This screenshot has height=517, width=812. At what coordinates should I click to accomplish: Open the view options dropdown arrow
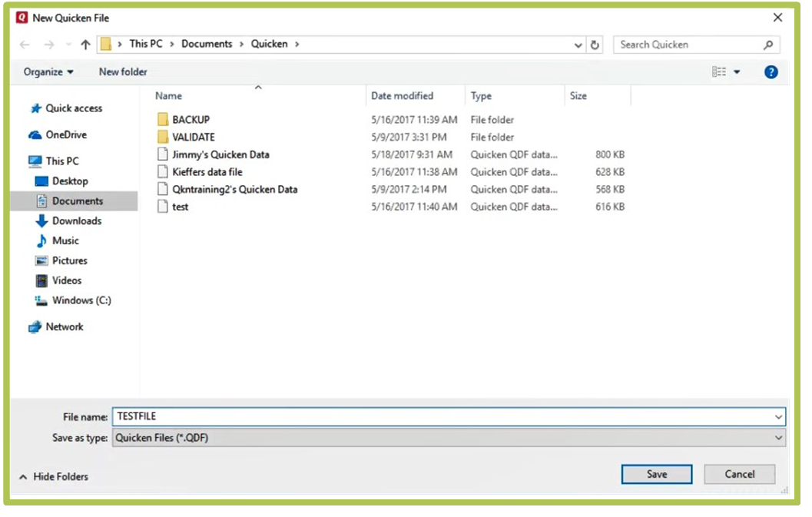click(x=737, y=72)
